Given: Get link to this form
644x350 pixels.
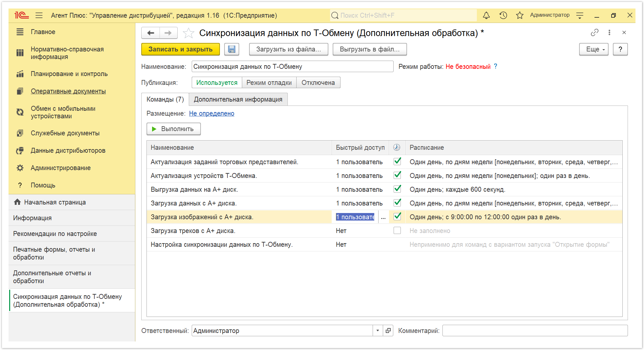Looking at the screenshot, I should click(595, 32).
